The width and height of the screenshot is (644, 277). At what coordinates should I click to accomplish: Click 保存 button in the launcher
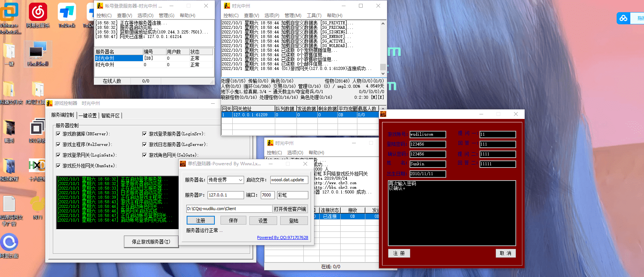(233, 220)
